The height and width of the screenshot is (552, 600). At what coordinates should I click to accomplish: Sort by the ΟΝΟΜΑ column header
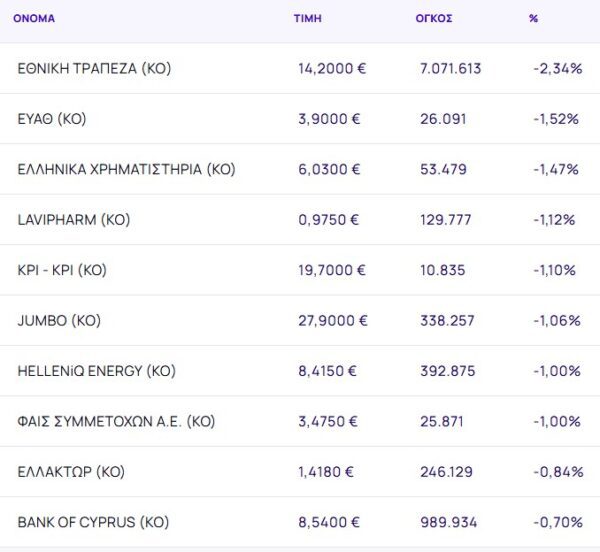click(x=34, y=18)
